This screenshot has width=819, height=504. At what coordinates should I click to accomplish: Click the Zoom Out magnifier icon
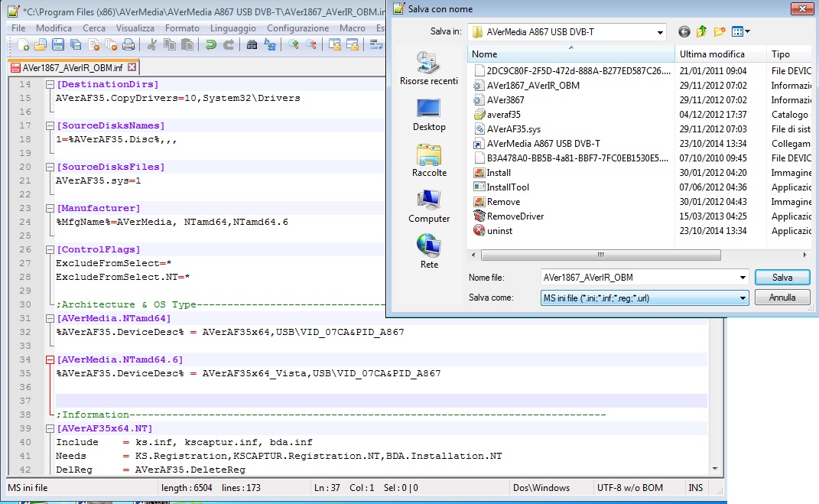pyautogui.click(x=310, y=45)
